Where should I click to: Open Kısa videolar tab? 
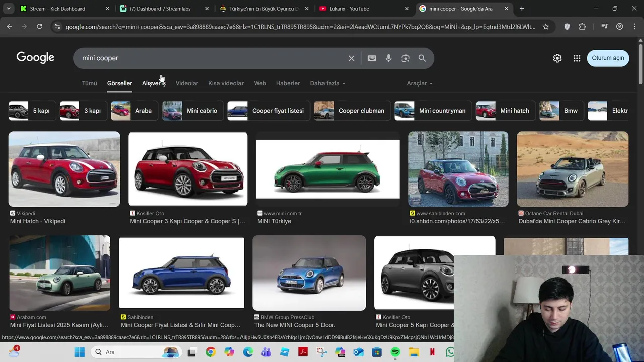pyautogui.click(x=226, y=83)
